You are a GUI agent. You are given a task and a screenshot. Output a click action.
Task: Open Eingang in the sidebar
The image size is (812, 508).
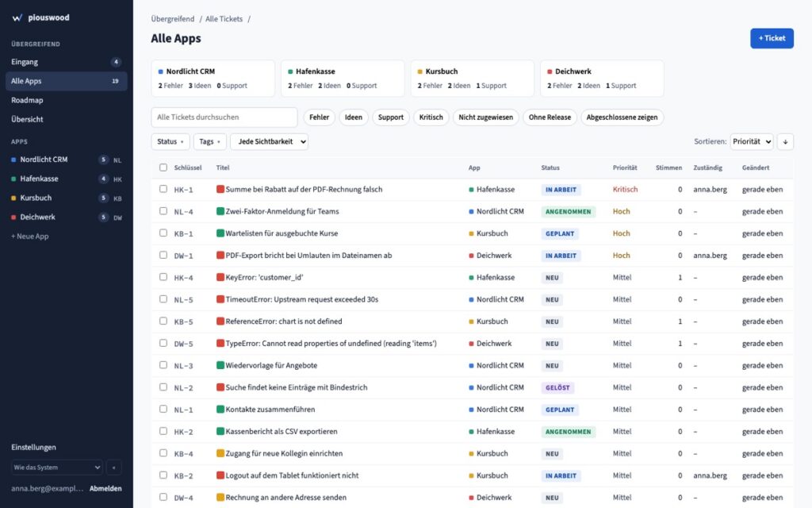point(67,62)
